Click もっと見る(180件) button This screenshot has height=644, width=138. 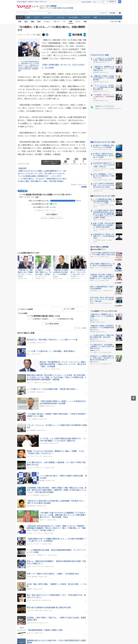(x=52, y=324)
